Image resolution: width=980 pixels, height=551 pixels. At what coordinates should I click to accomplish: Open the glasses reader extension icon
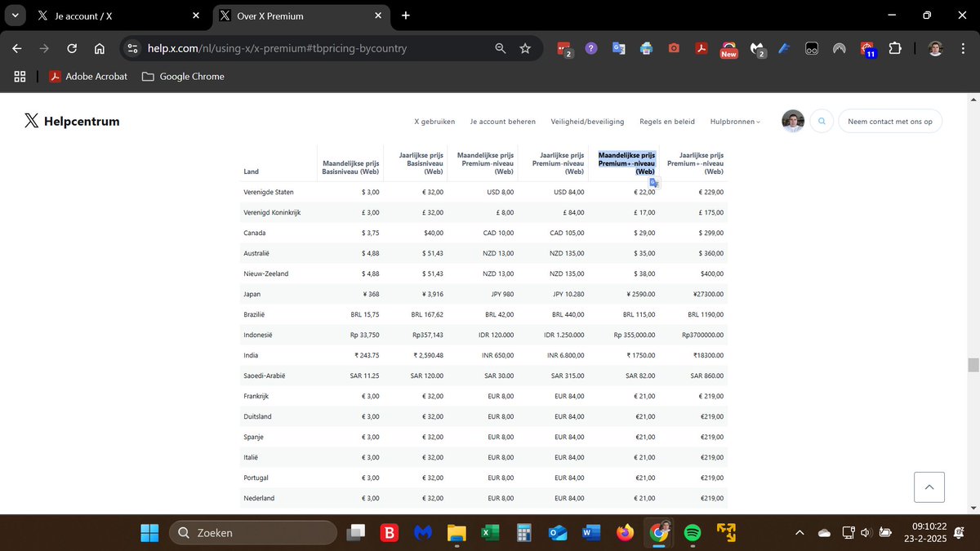tap(812, 48)
